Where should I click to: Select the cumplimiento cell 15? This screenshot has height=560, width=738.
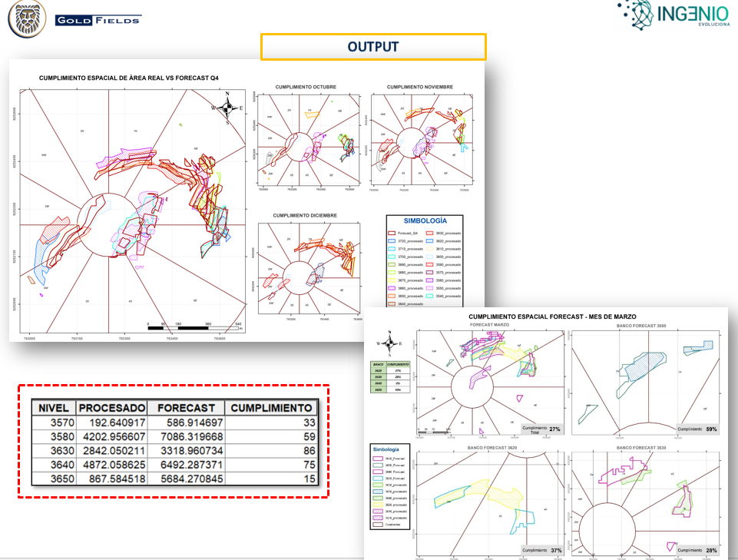point(272,479)
